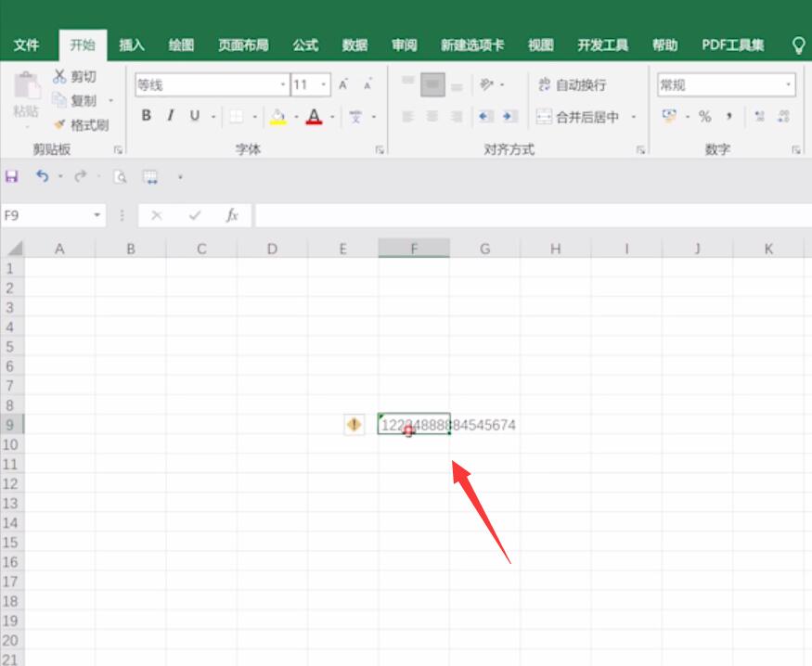812x666 pixels.
Task: Switch to the Formulas (公式) tab
Action: point(305,45)
